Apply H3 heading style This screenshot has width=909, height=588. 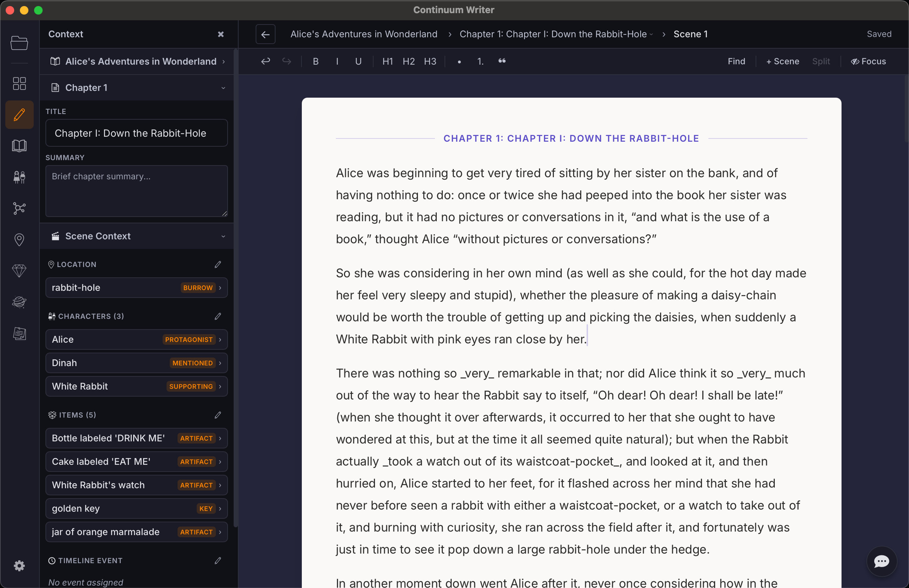[x=430, y=61]
